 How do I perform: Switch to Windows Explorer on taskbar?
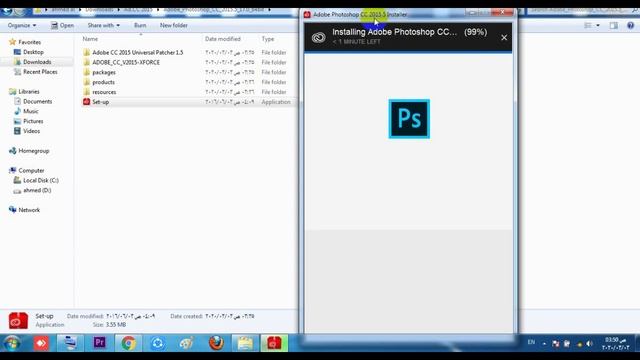tap(245, 343)
